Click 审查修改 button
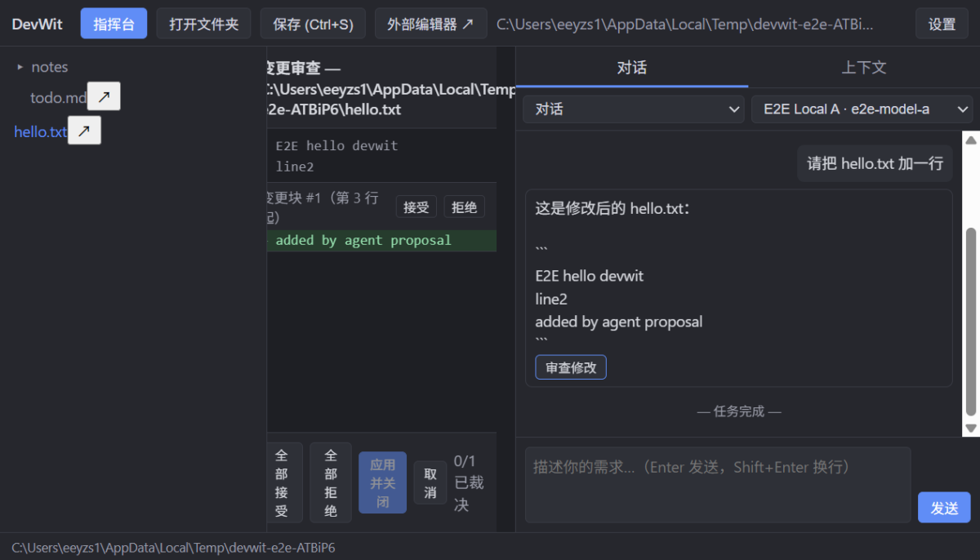980x560 pixels. coord(571,367)
